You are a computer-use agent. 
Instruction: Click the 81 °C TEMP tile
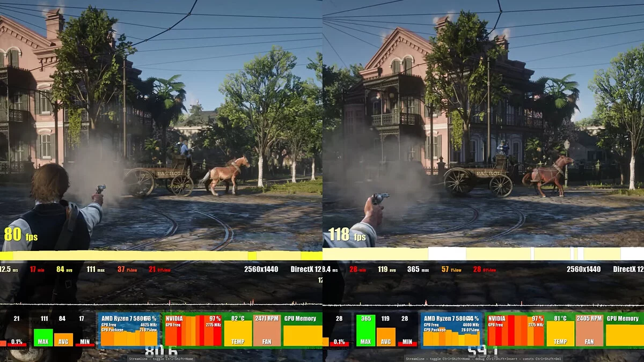point(560,330)
